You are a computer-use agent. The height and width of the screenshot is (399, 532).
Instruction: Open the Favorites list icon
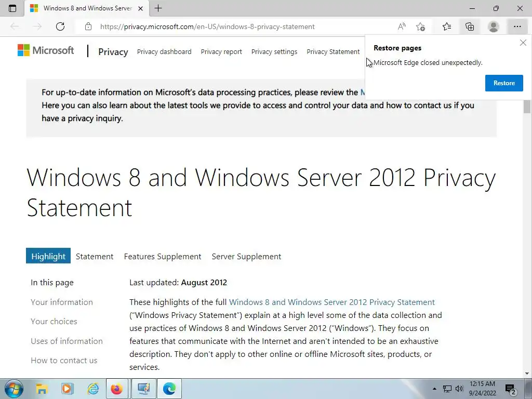[447, 26]
